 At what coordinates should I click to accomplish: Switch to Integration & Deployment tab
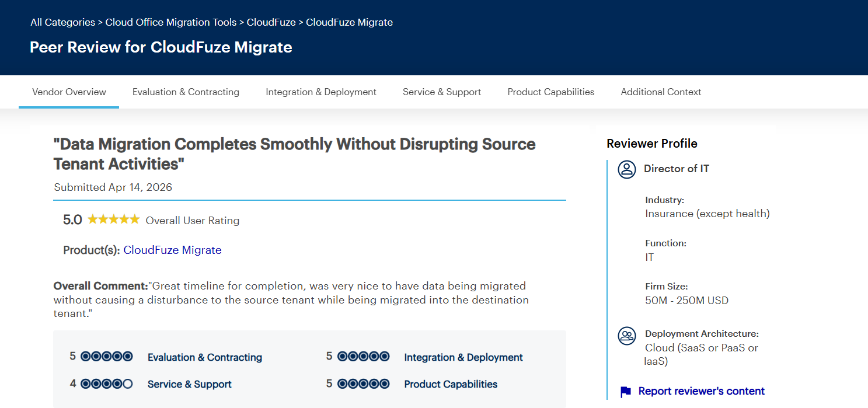pos(321,92)
